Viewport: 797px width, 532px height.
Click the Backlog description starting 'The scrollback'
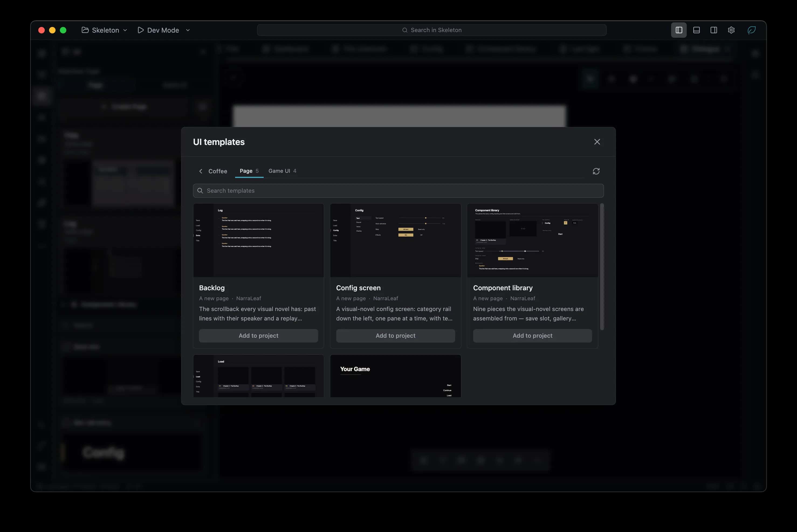(x=257, y=313)
